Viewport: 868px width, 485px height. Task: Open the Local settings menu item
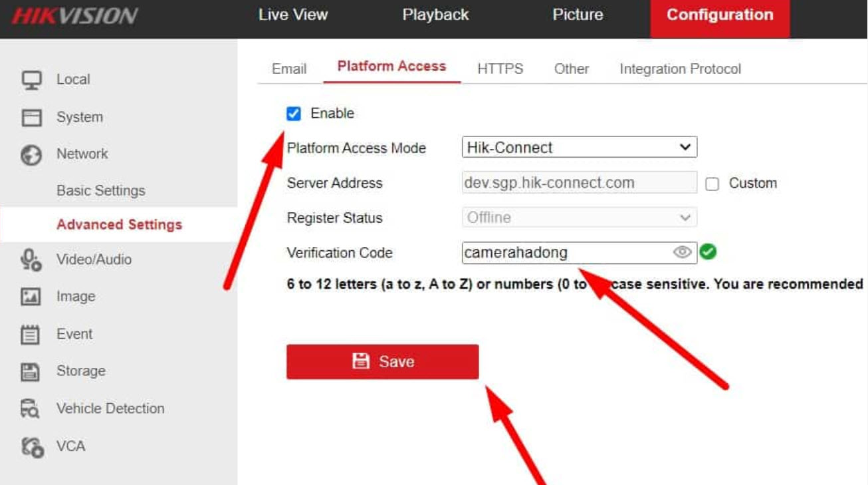[x=73, y=79]
